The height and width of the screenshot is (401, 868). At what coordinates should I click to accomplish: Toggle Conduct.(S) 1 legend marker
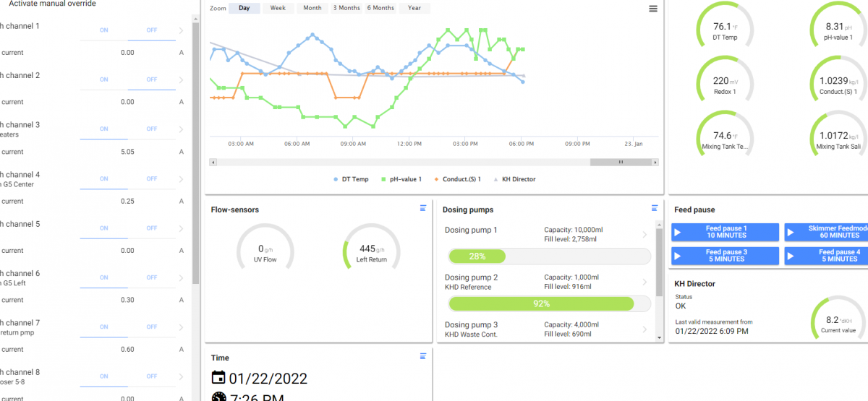click(x=435, y=179)
